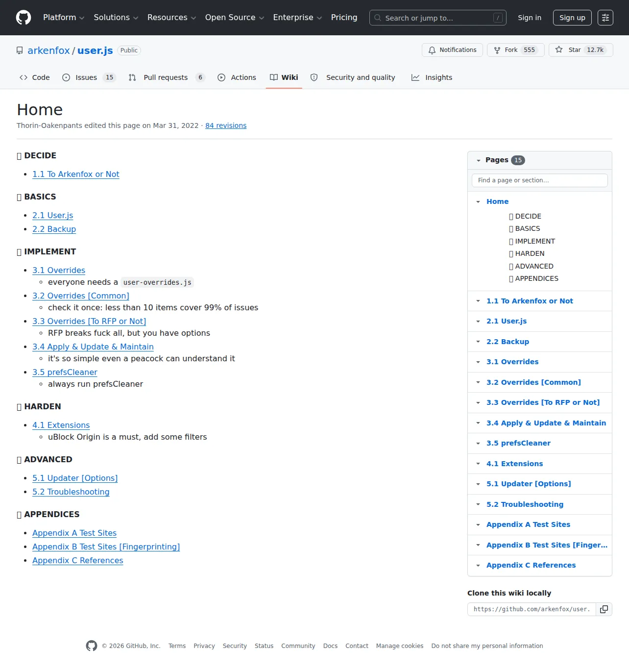The image size is (629, 672).
Task: Click the wiki clone URL field
Action: pyautogui.click(x=532, y=609)
